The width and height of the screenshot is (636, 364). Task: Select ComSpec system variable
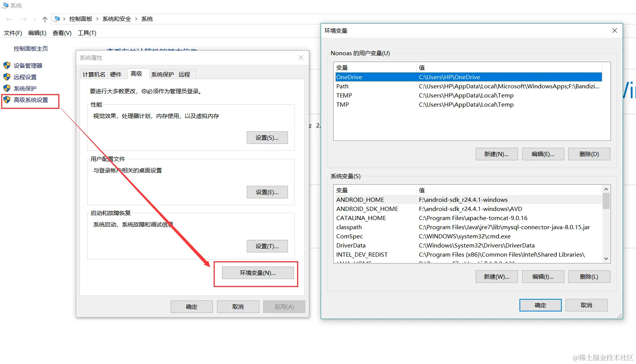click(468, 236)
